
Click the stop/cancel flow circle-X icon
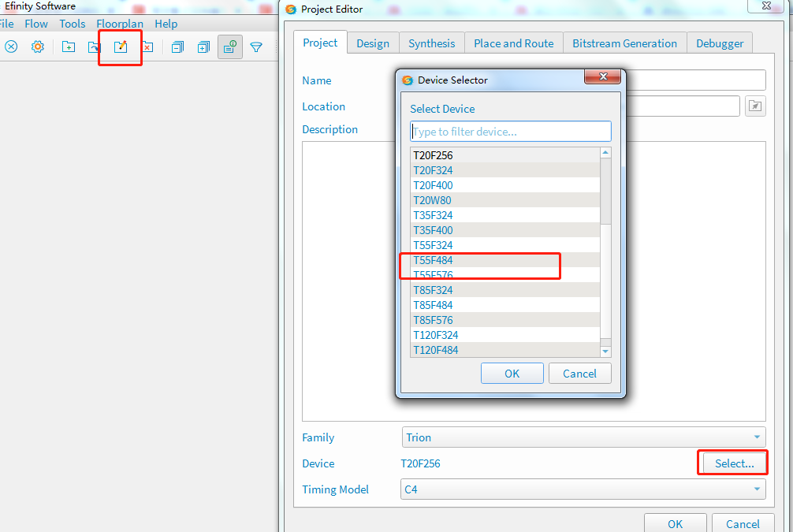[x=11, y=47]
